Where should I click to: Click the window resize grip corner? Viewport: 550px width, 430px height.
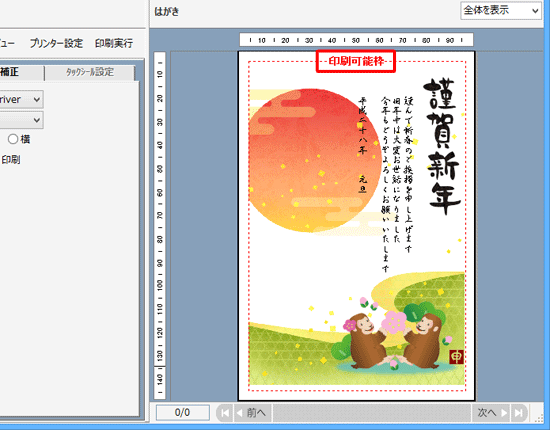pyautogui.click(x=538, y=417)
